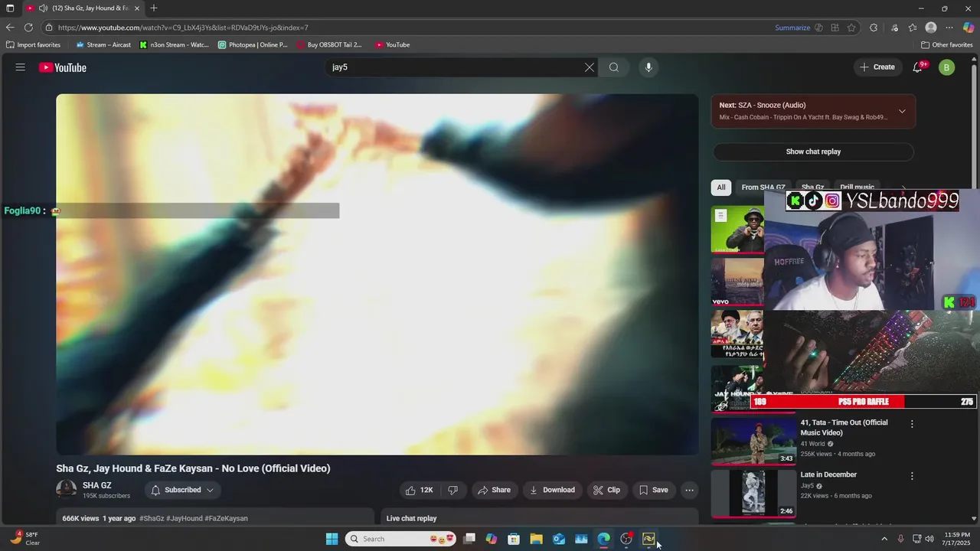Mute the tab with the speaker icon
Image resolution: width=980 pixels, height=551 pixels.
coord(43,8)
